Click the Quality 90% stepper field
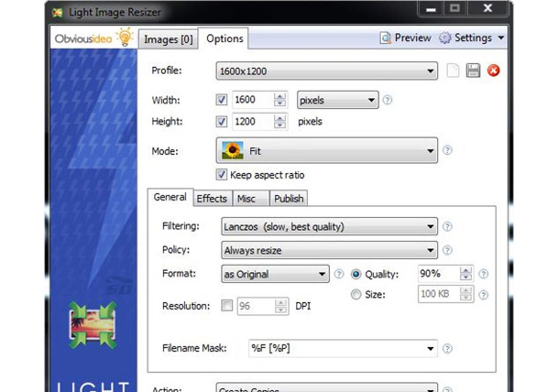Screen dimensions: 558x392 tap(446, 274)
